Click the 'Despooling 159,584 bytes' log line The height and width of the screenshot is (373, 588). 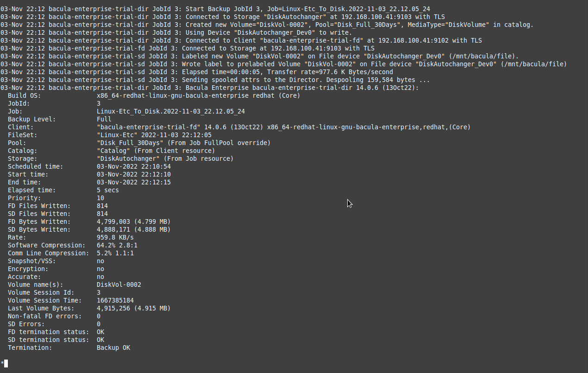pos(215,80)
